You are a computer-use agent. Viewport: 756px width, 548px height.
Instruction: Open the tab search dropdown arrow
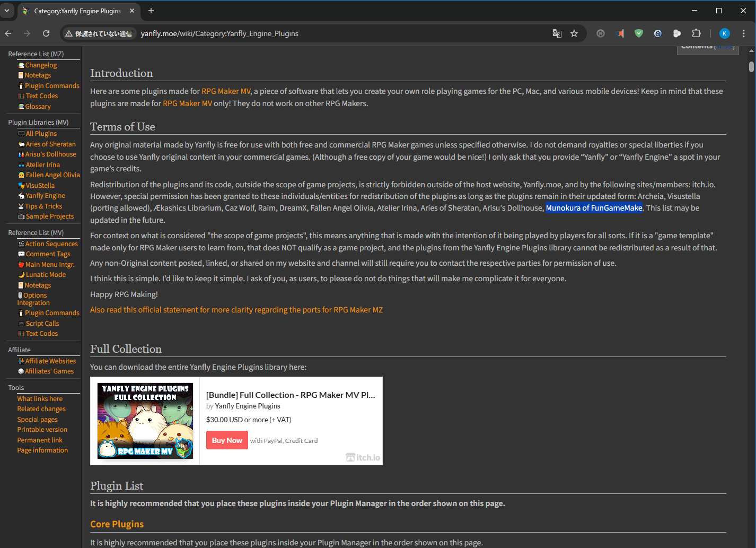[x=7, y=11]
